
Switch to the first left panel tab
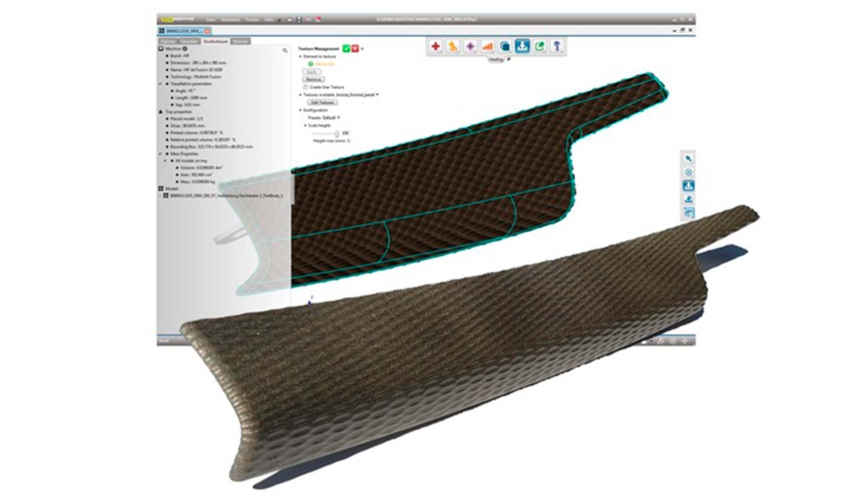click(167, 41)
